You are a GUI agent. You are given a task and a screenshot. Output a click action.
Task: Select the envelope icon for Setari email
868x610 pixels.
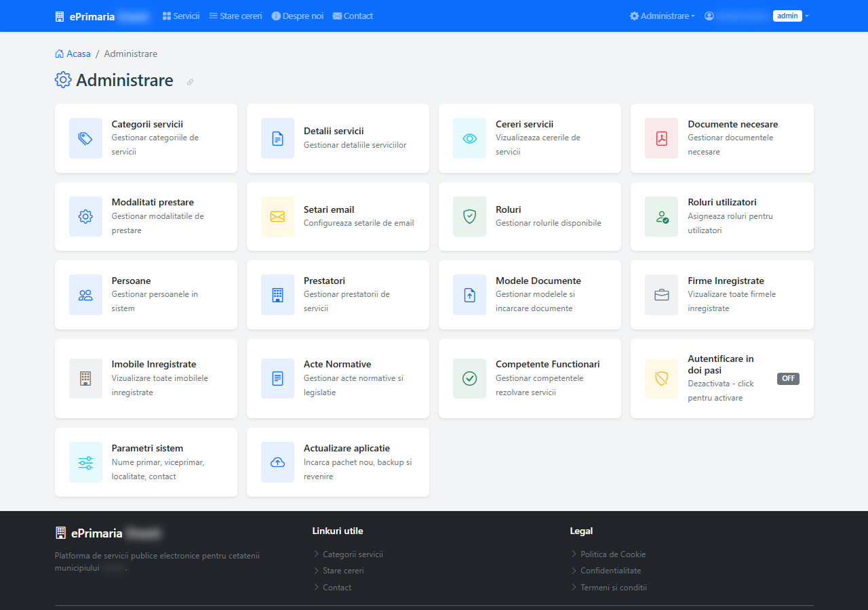pyautogui.click(x=277, y=217)
